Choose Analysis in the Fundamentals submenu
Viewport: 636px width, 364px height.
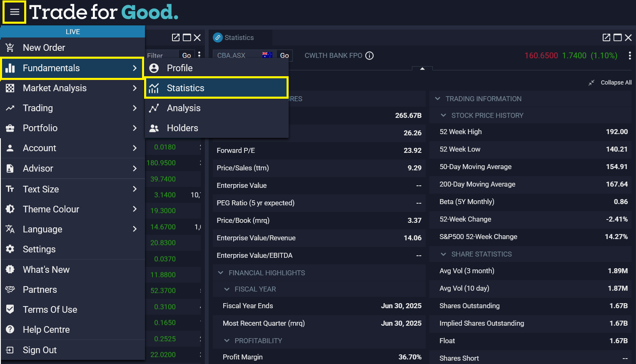(183, 108)
